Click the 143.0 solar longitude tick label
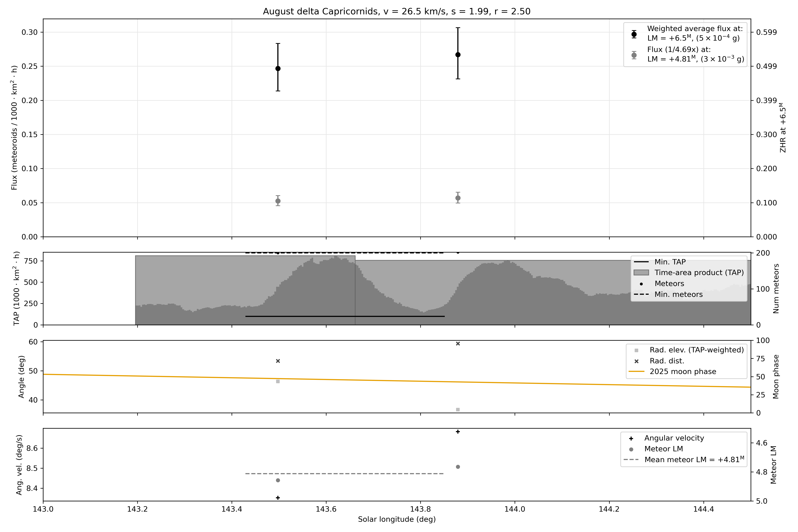Screen dimensions: 798x532 43,509
